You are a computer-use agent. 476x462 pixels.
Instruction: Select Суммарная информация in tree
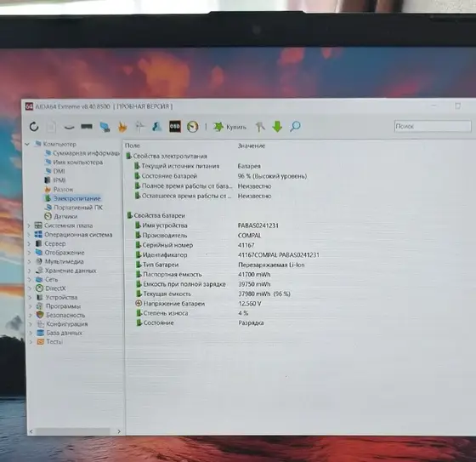point(82,153)
